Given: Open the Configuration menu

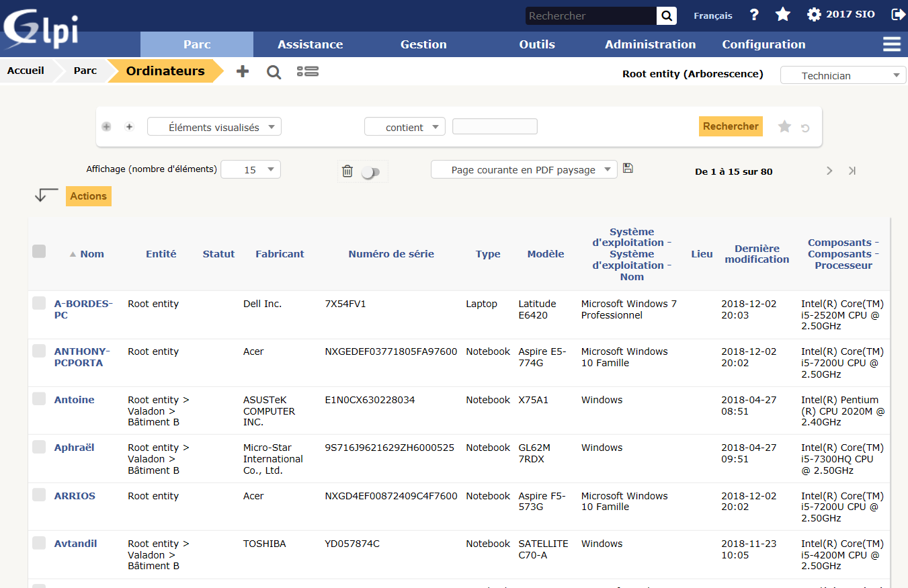Looking at the screenshot, I should tap(763, 44).
